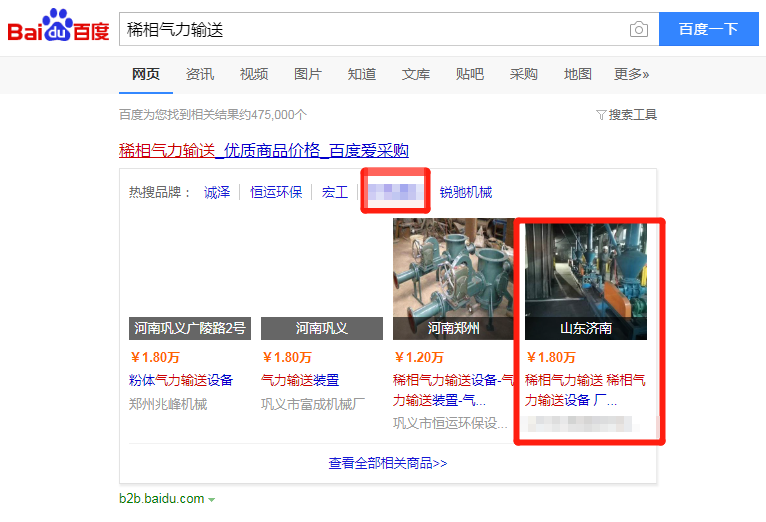Go to the 贴吧 tab
Screen dimensions: 766x522
tap(469, 74)
